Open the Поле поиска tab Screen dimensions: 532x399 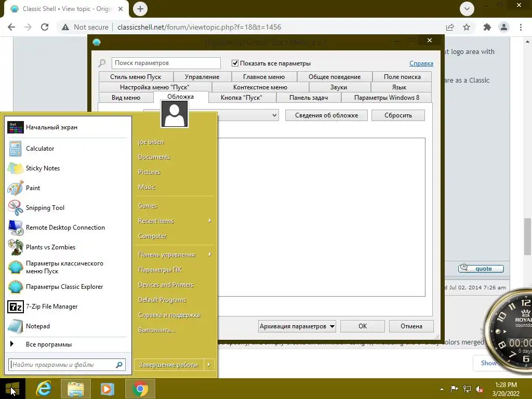402,77
